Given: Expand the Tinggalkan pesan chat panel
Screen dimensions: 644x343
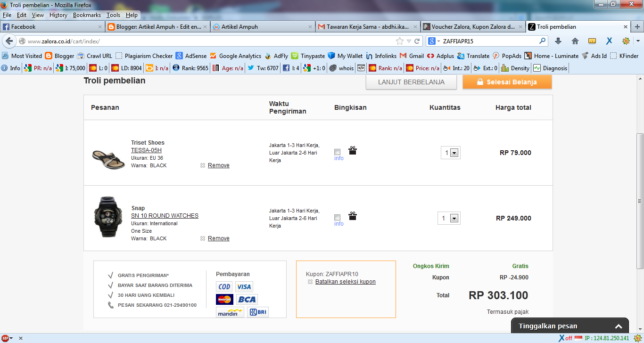Looking at the screenshot, I should point(570,326).
